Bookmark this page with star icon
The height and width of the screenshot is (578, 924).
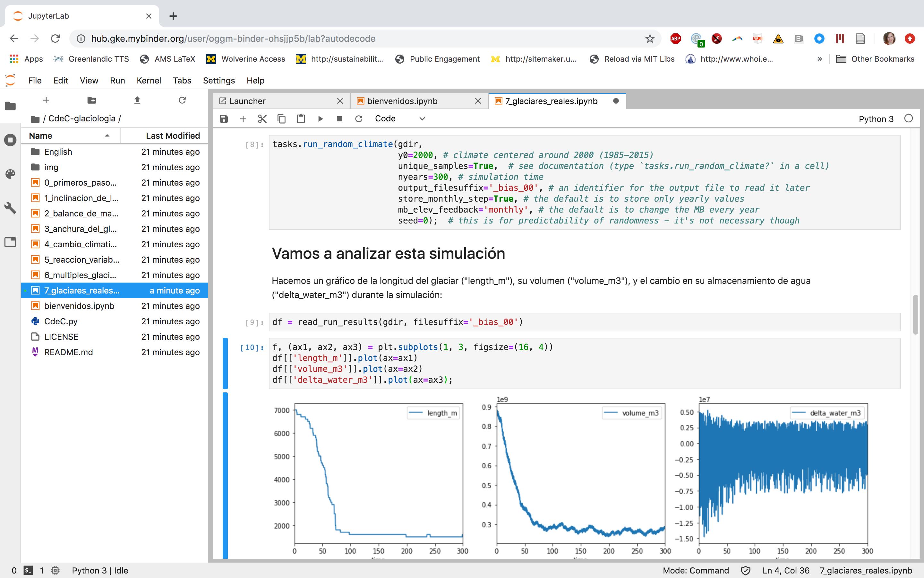click(650, 39)
